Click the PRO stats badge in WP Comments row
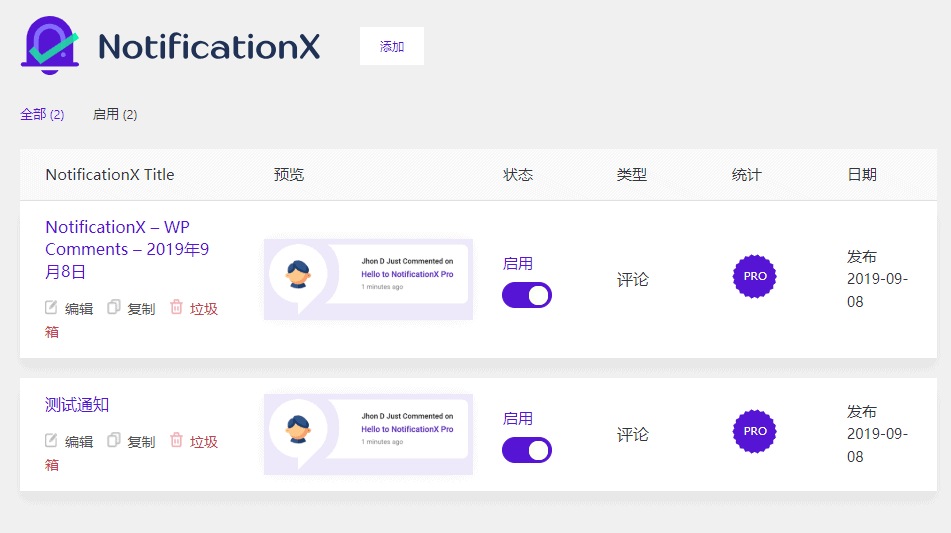The height and width of the screenshot is (533, 951). tap(754, 277)
